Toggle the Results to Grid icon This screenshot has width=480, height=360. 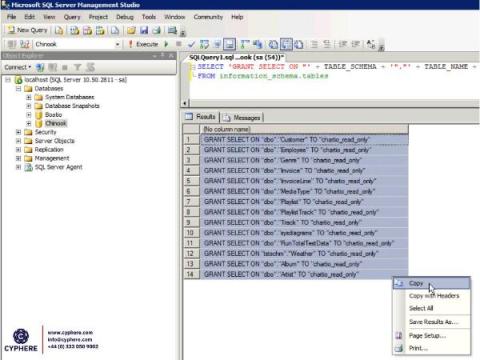click(286, 44)
